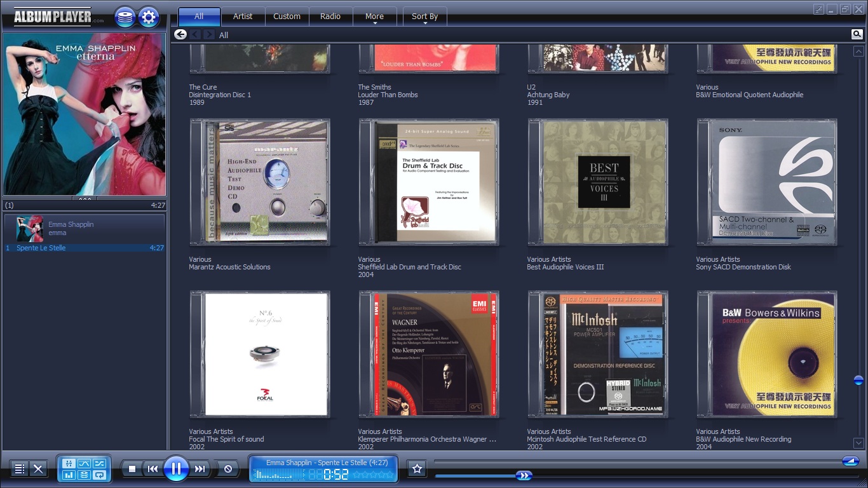Click the Marantz Acoustic Solutions title text
The width and height of the screenshot is (868, 488).
(229, 267)
